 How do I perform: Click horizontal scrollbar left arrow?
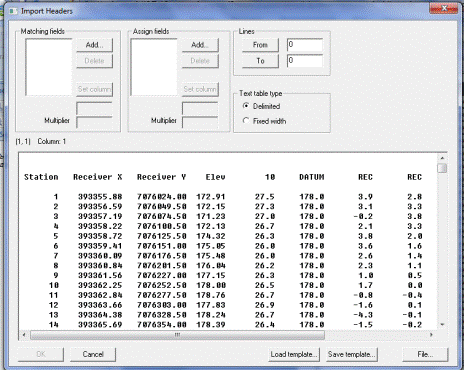pyautogui.click(x=24, y=334)
